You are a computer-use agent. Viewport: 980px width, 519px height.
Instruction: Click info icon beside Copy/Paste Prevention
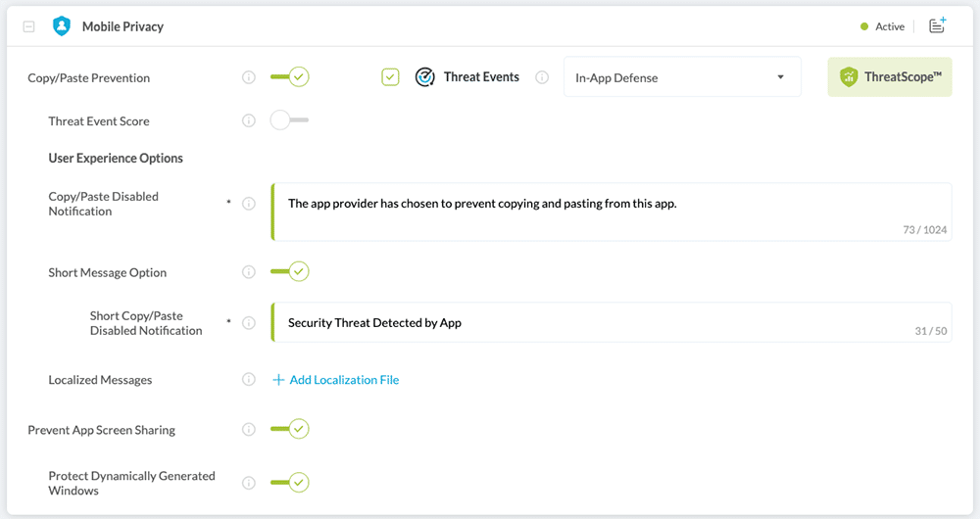pos(249,77)
